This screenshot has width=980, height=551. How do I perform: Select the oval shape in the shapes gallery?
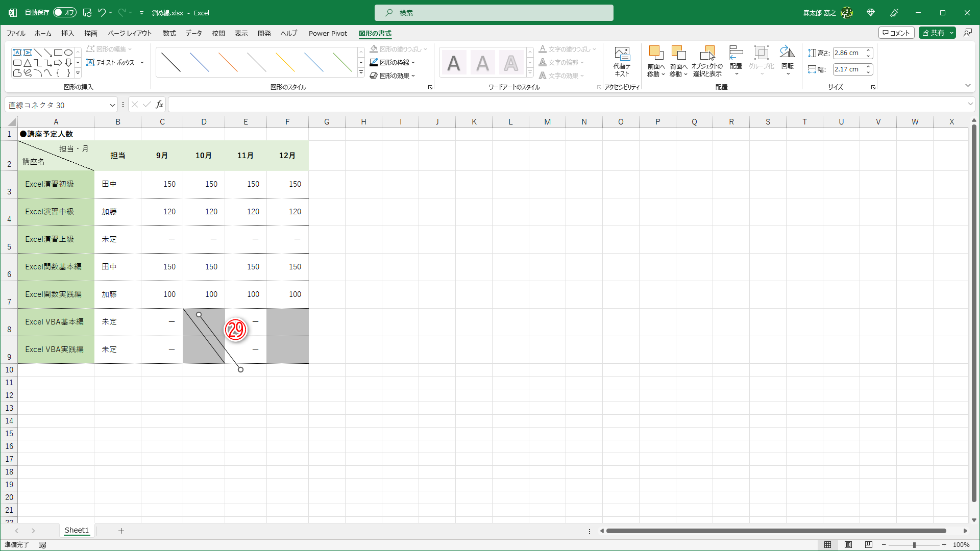click(x=68, y=53)
